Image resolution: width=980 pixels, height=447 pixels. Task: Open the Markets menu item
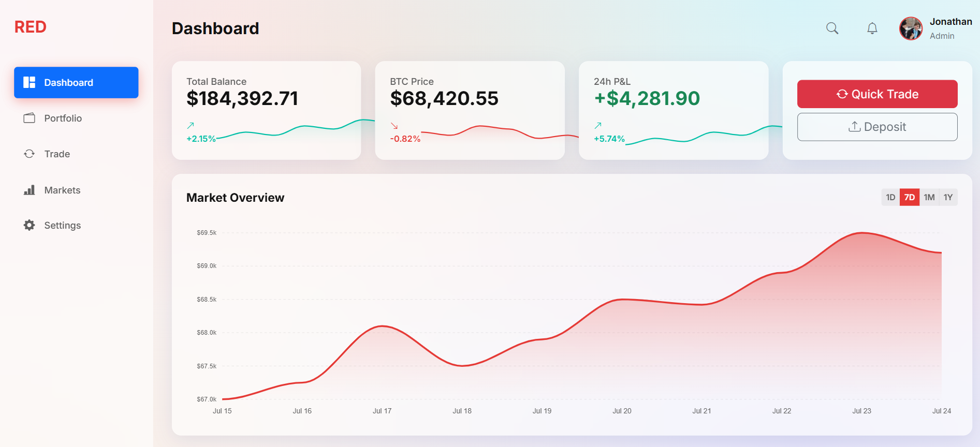pyautogui.click(x=63, y=190)
